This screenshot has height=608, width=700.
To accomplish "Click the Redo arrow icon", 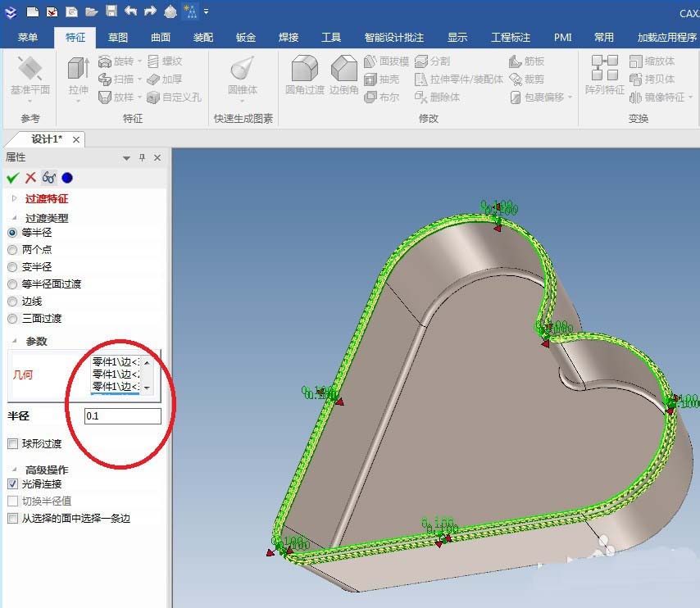I will point(150,11).
